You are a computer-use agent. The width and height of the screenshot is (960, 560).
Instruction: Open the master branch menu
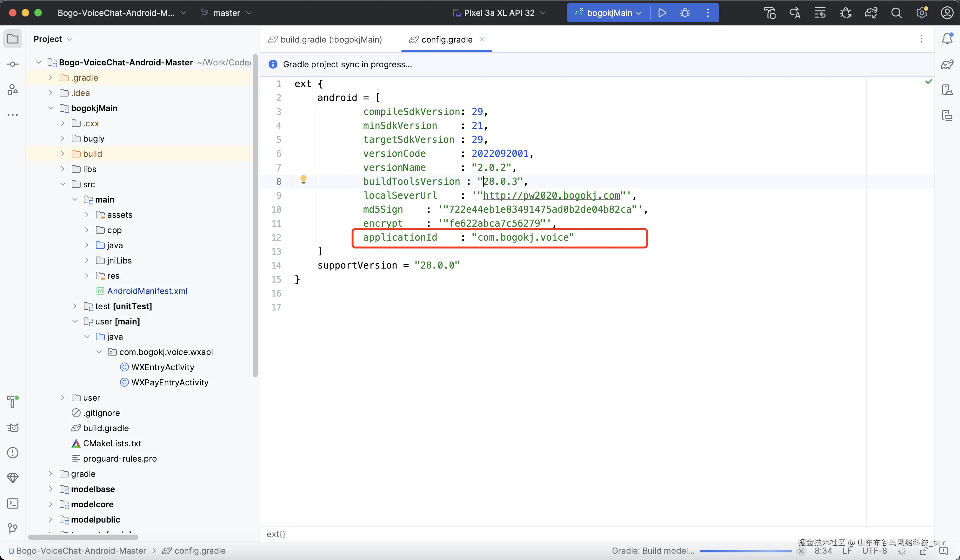coord(226,13)
